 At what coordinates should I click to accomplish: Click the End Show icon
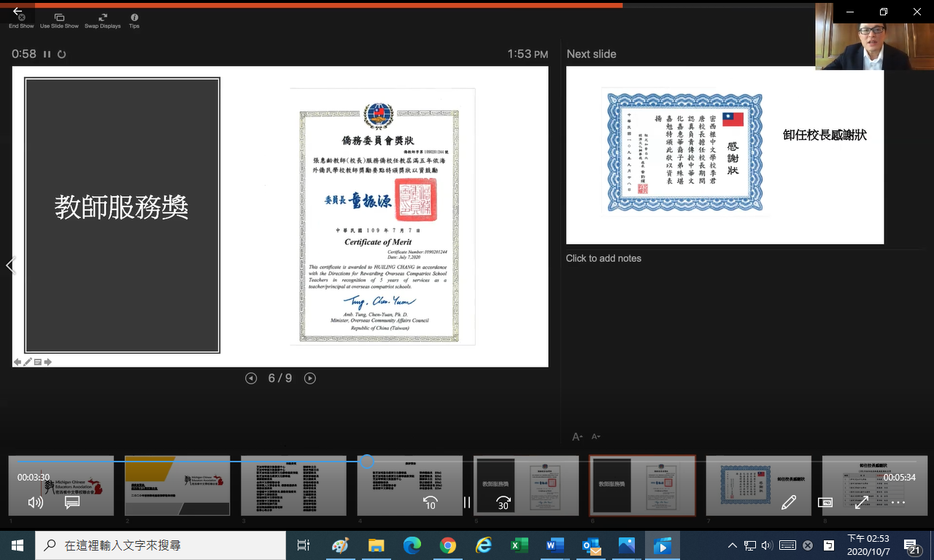(x=21, y=17)
